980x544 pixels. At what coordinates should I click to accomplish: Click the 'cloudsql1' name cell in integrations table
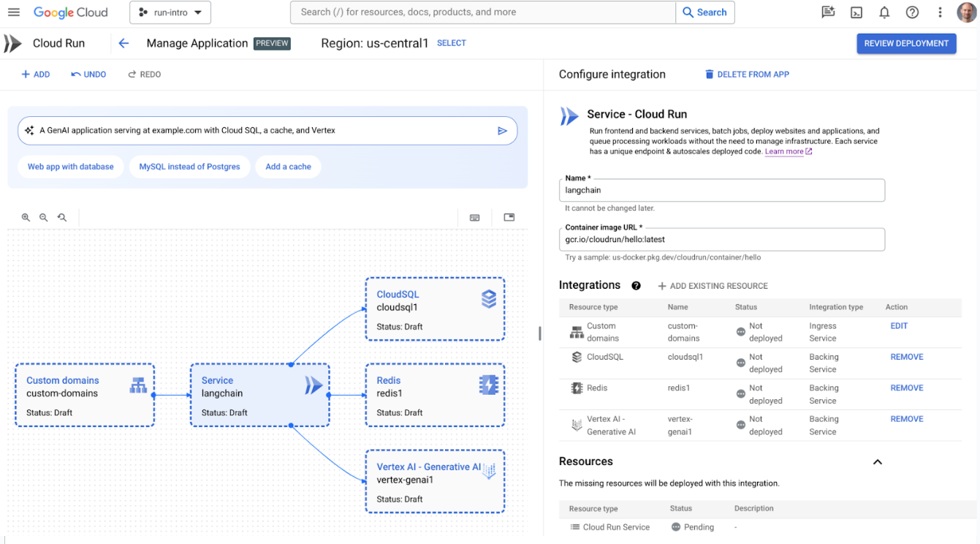pos(685,357)
